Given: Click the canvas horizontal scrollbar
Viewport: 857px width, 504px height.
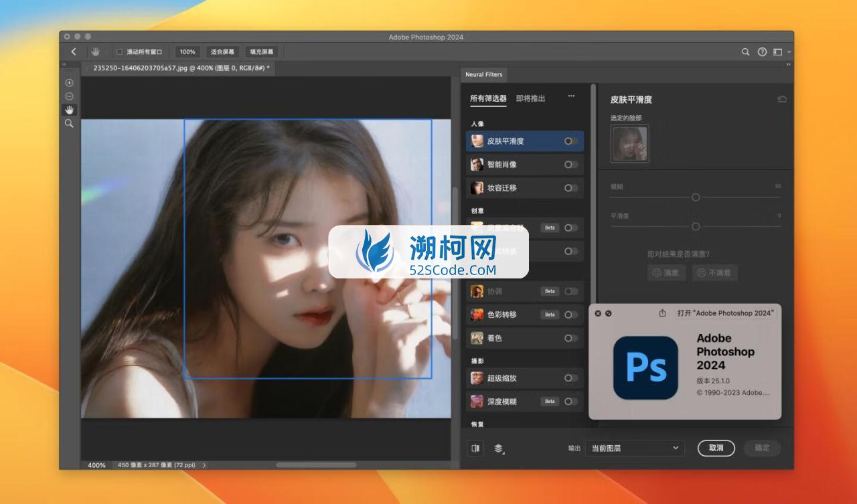Looking at the screenshot, I should tap(316, 465).
